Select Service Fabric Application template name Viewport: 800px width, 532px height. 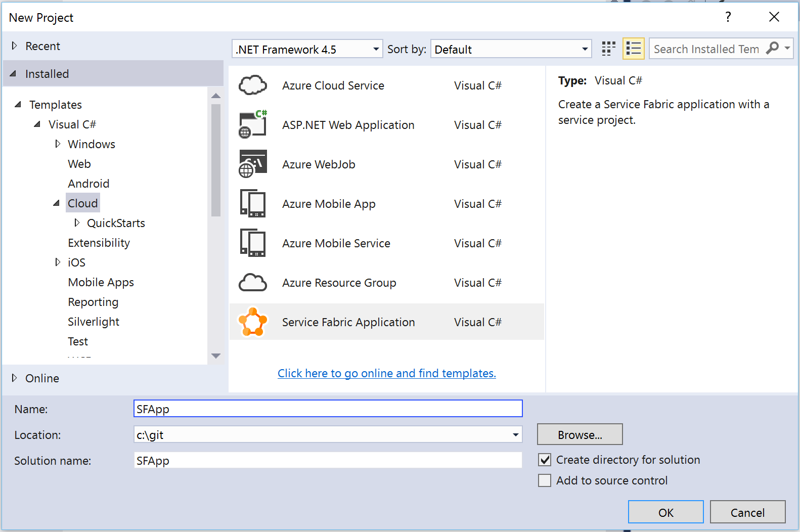pos(348,322)
